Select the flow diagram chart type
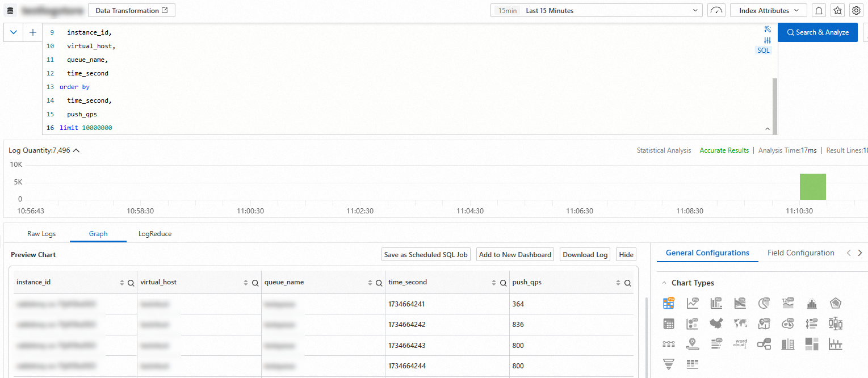Viewport: 868px width, 378px height. pos(764,344)
